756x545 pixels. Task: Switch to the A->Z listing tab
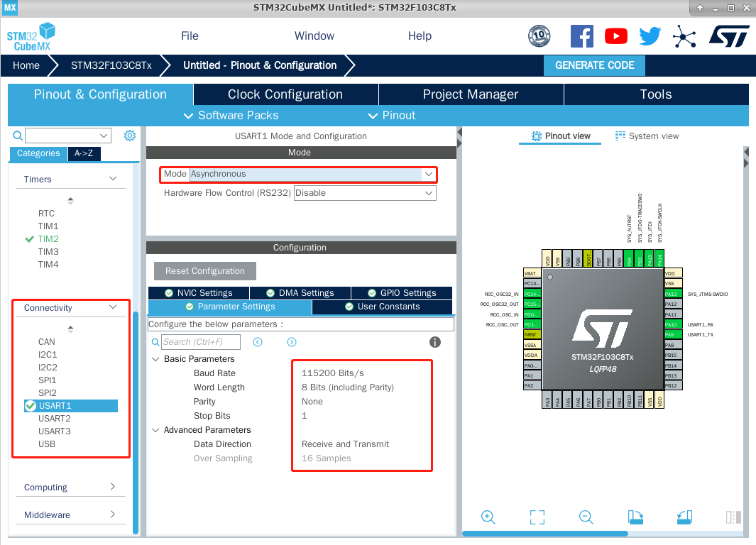coord(84,153)
